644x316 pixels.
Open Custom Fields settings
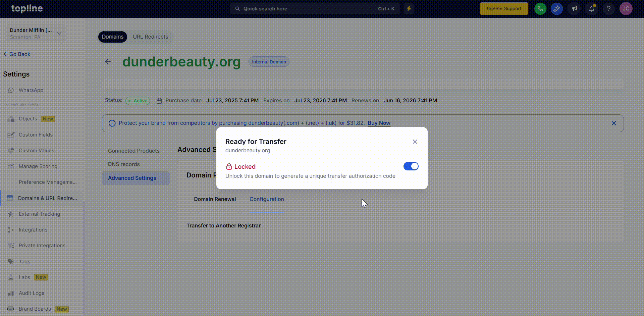click(36, 135)
